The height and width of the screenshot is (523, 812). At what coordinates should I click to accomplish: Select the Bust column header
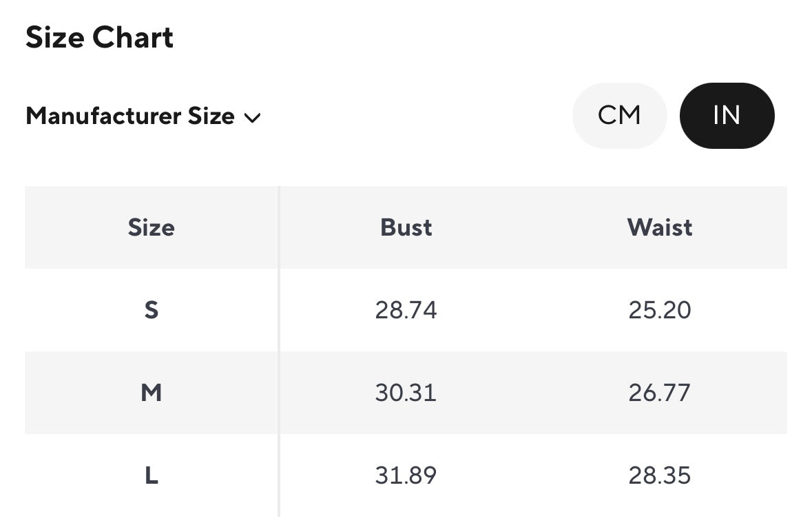[406, 227]
